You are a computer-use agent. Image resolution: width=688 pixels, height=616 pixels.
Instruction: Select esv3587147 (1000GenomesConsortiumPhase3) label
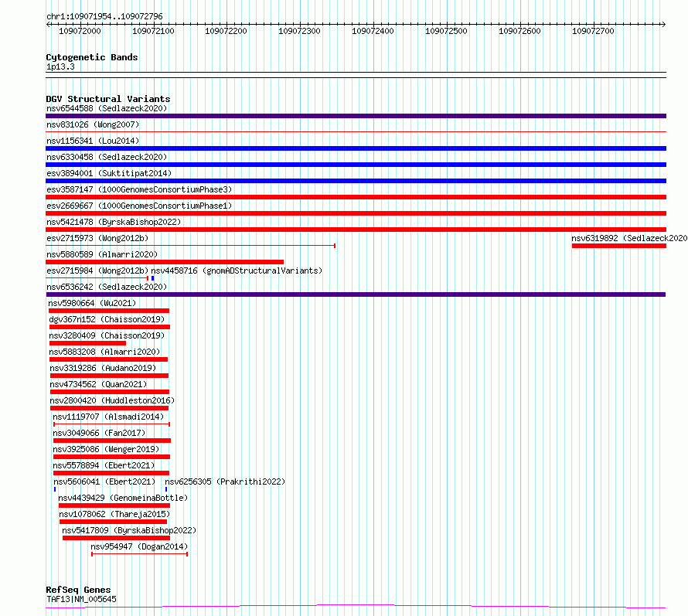coord(139,189)
